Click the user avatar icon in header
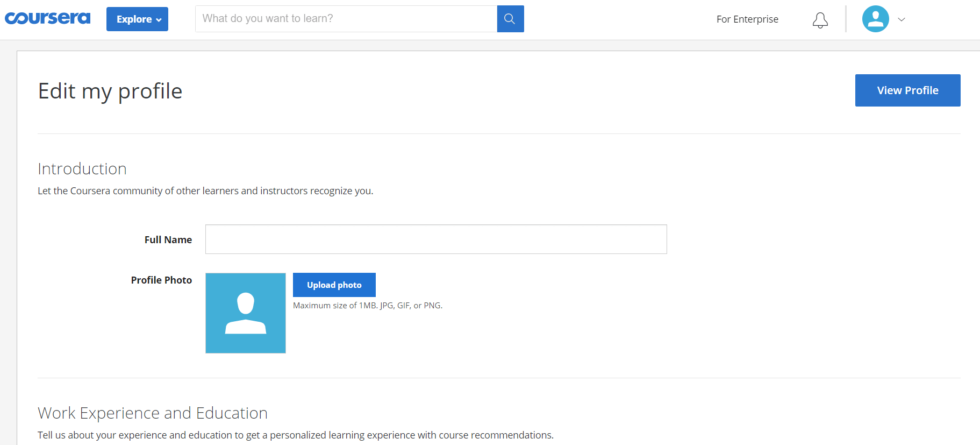The width and height of the screenshot is (980, 445). click(875, 19)
